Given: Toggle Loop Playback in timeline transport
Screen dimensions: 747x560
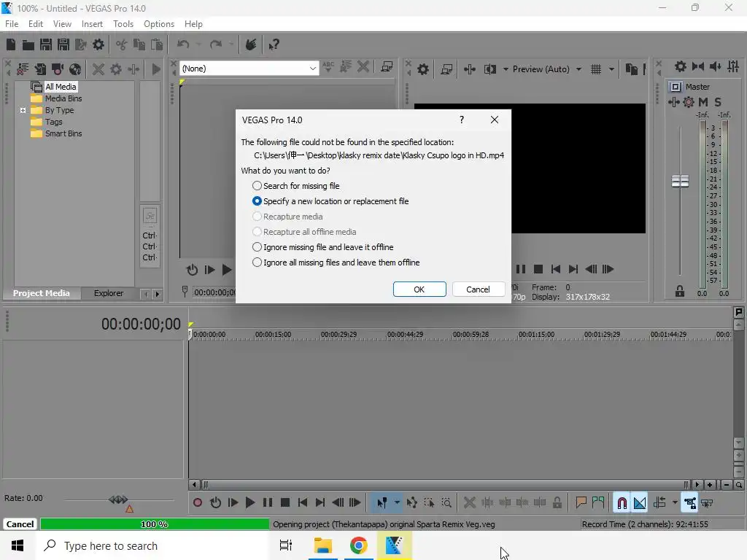Looking at the screenshot, I should tap(215, 502).
